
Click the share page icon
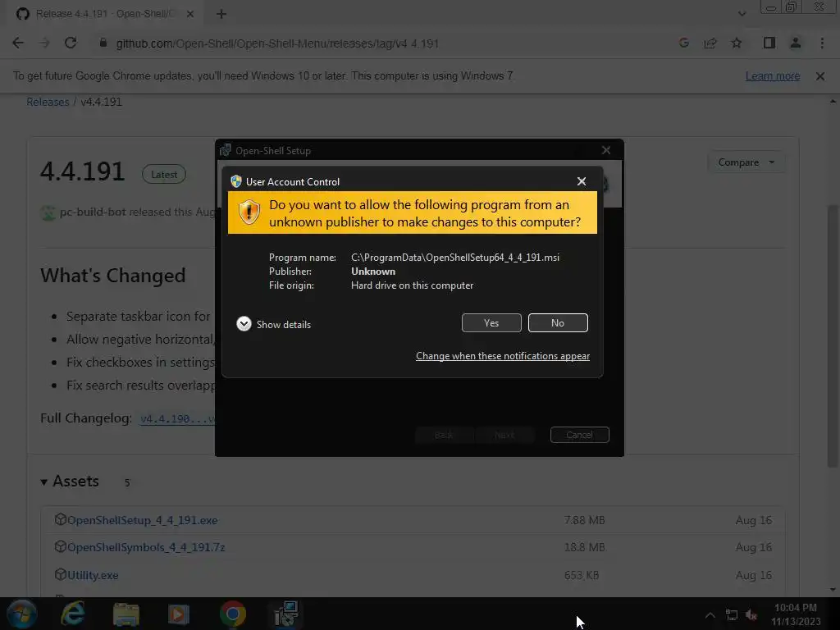(710, 43)
